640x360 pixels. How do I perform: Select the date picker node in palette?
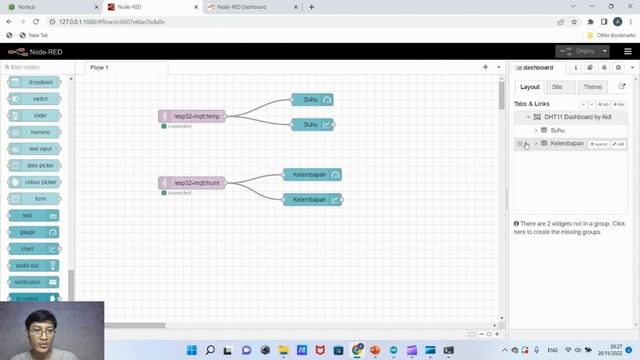coord(34,166)
